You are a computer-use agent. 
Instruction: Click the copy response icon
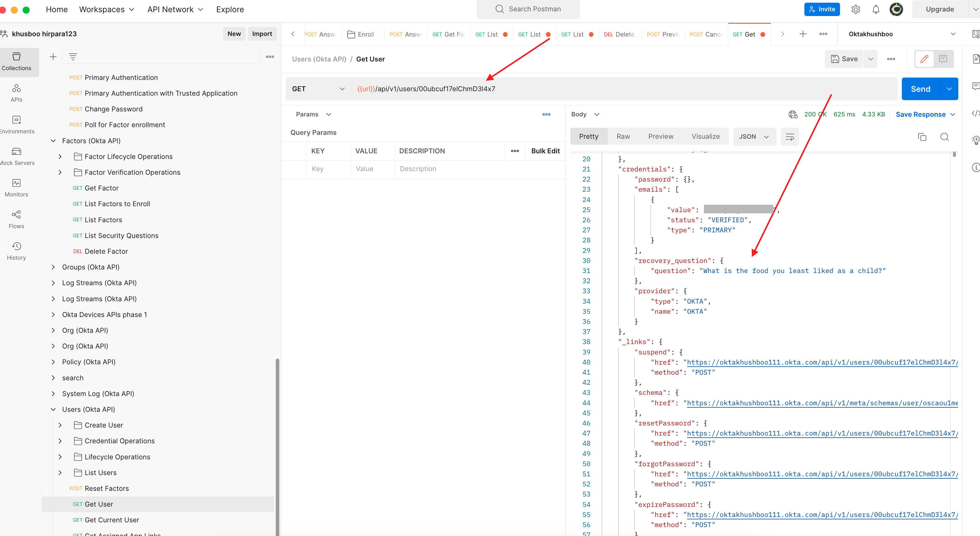pyautogui.click(x=922, y=137)
